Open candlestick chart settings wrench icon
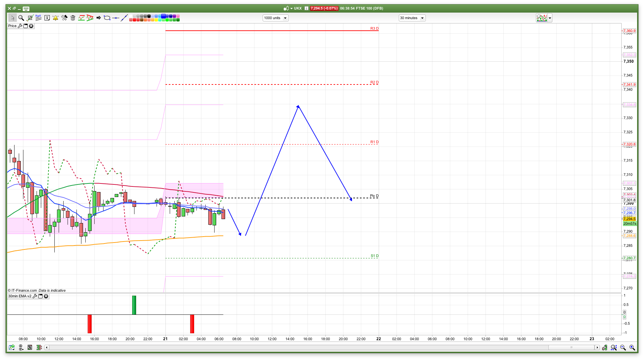Image resolution: width=644 pixels, height=360 pixels. pos(605,347)
